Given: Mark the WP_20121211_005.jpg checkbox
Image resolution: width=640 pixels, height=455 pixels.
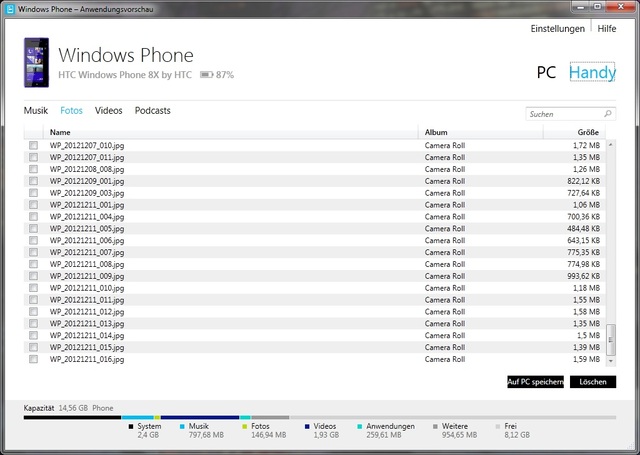Looking at the screenshot, I should pos(33,228).
